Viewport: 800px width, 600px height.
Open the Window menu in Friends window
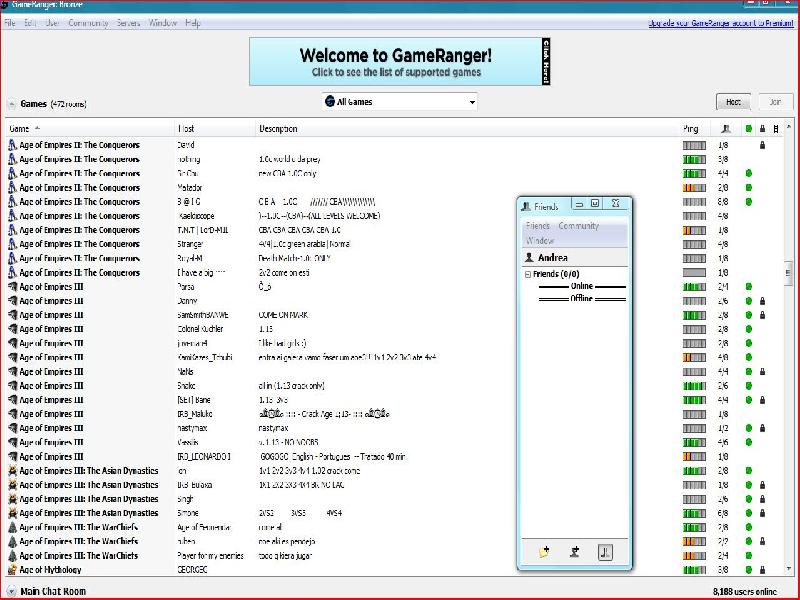pos(540,240)
